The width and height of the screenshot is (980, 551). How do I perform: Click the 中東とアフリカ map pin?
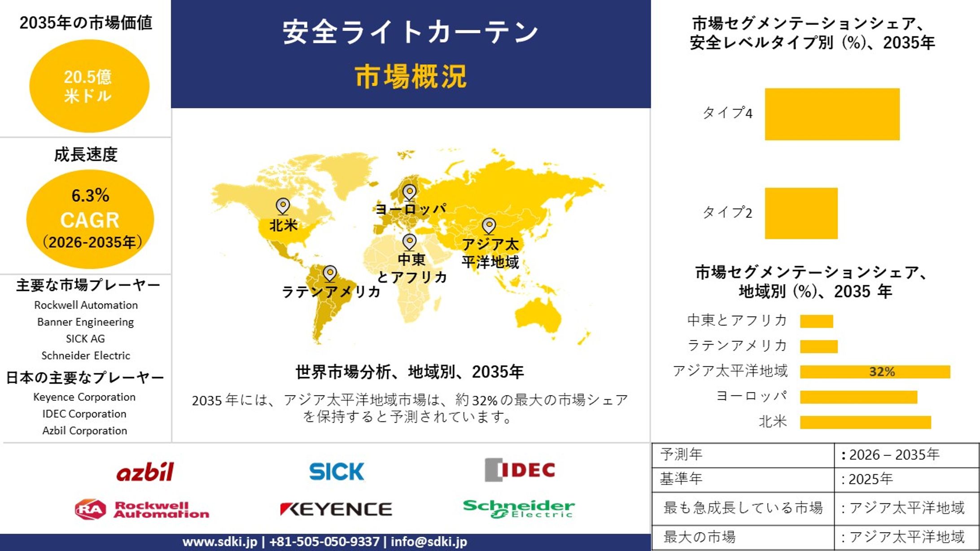tap(410, 240)
